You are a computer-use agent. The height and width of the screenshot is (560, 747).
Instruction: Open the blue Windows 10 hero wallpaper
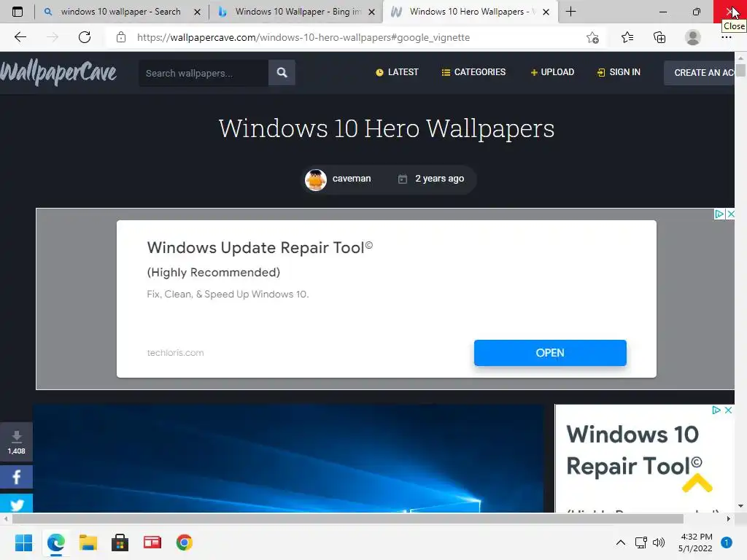[x=289, y=459]
